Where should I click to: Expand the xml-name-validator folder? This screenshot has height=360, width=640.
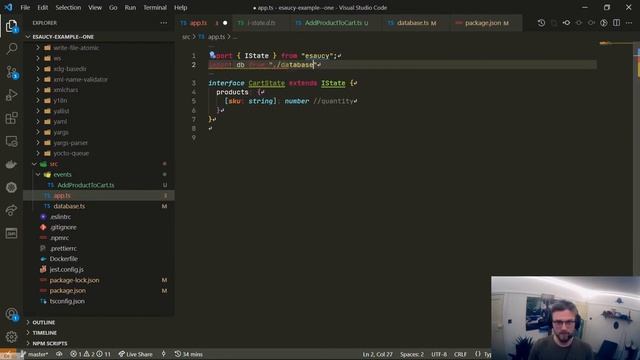[x=99, y=79]
